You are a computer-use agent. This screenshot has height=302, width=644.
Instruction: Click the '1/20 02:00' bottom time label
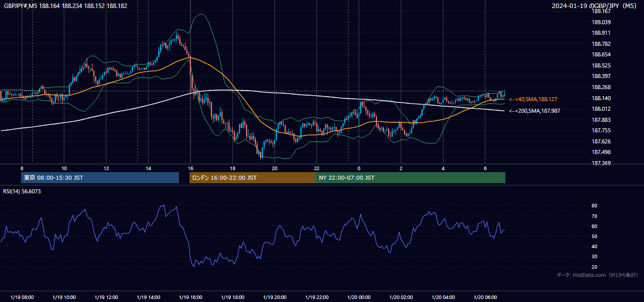tap(401, 297)
